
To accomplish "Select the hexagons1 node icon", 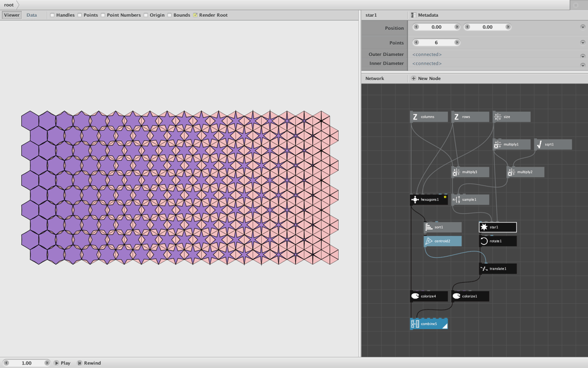I will point(415,200).
